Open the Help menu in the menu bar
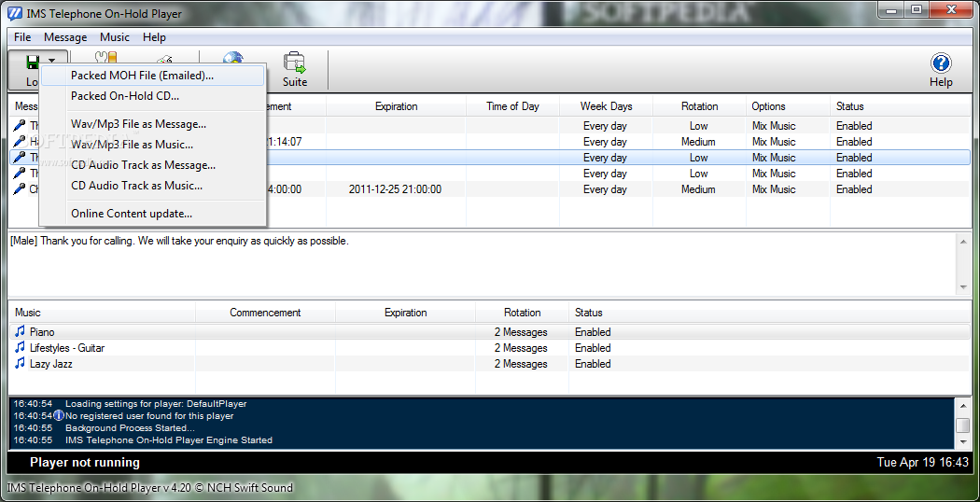The height and width of the screenshot is (502, 980). point(154,37)
